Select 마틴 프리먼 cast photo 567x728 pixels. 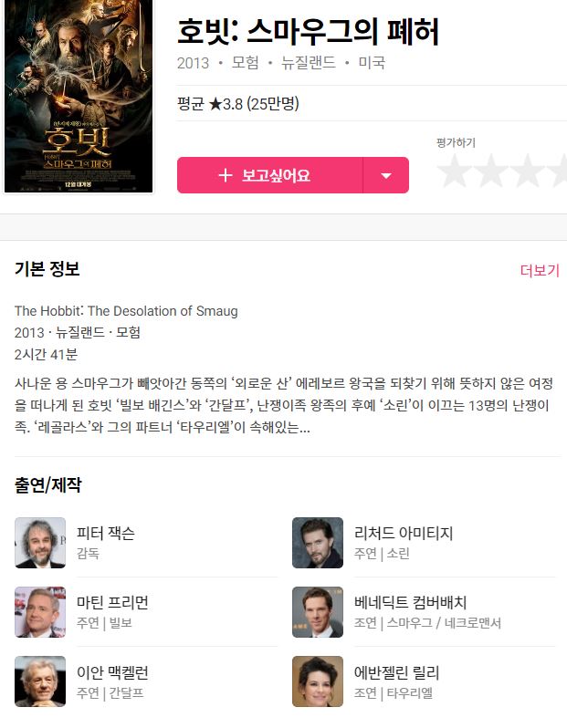(40, 612)
